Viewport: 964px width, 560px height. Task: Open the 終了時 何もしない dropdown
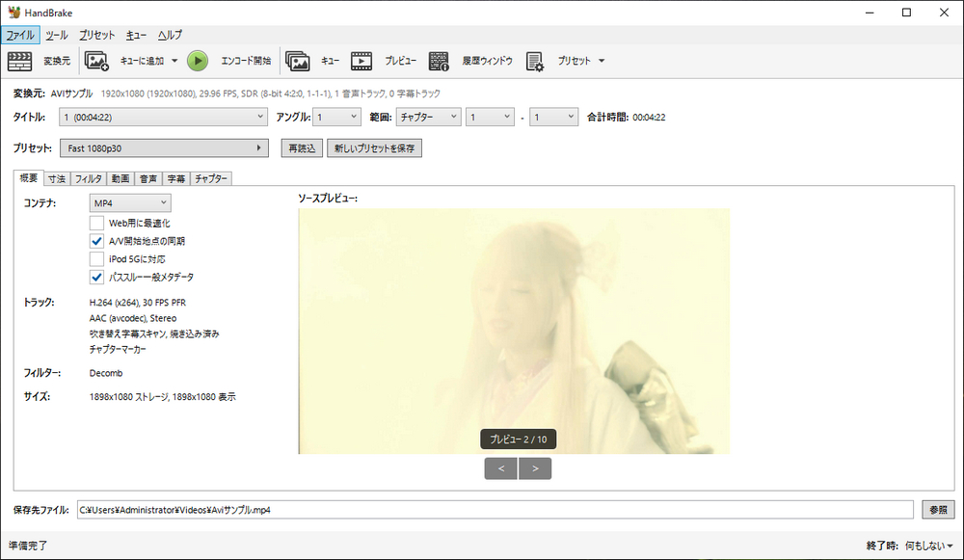coord(929,546)
